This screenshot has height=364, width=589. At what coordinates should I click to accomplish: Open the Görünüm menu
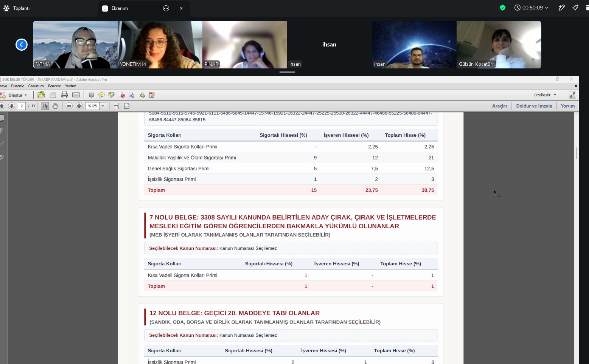[x=36, y=86]
